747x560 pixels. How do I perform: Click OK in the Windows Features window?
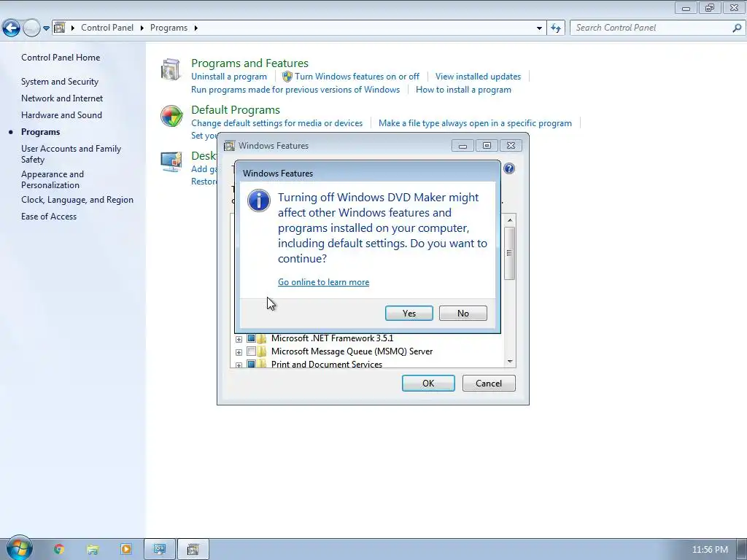[427, 384]
